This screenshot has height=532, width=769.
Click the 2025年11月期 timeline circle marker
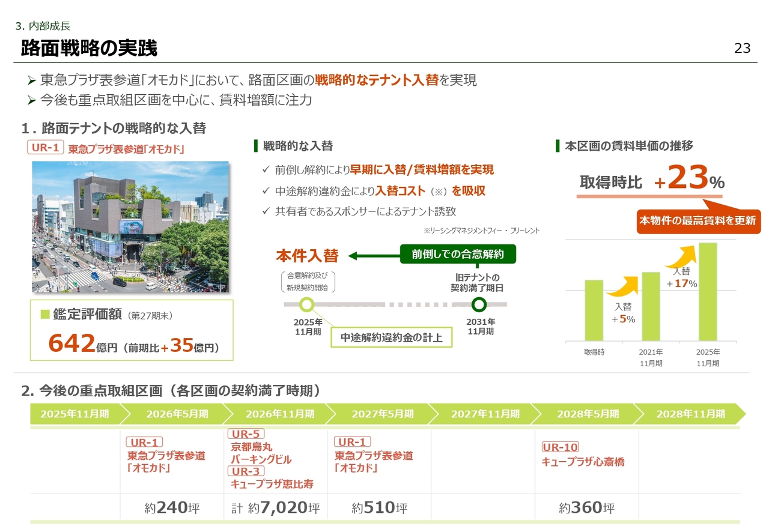coord(307,304)
